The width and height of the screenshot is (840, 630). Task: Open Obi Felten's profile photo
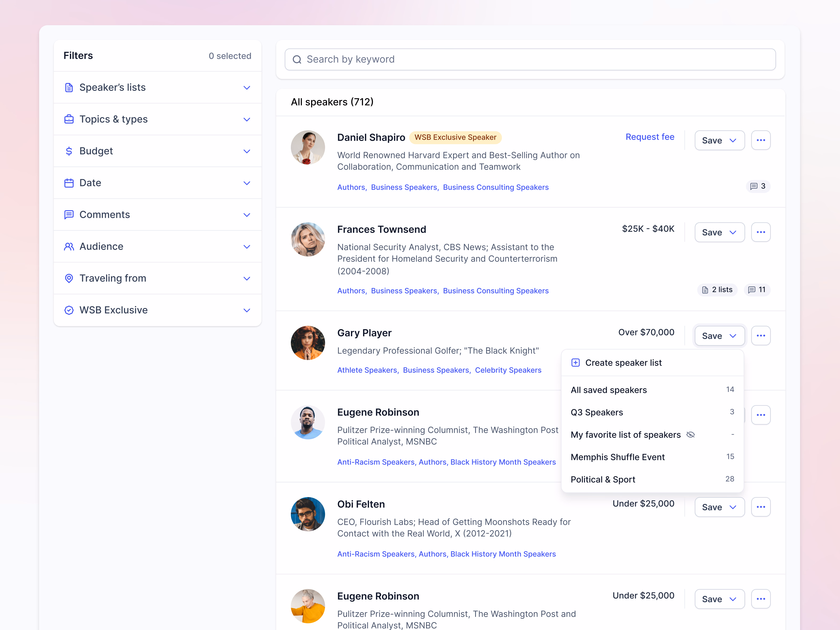click(308, 514)
